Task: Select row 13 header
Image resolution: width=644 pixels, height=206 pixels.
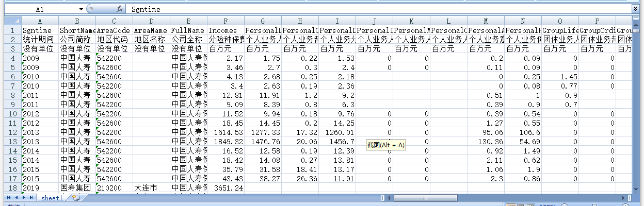Action: pyautogui.click(x=13, y=142)
